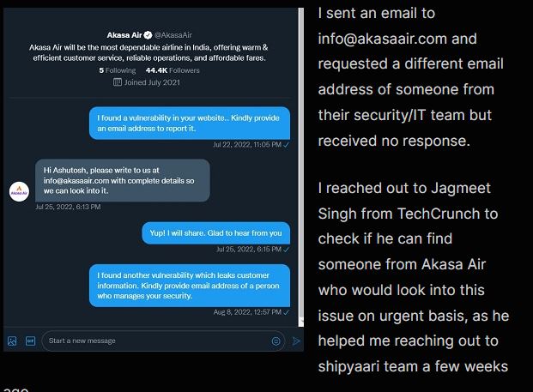Click the calendar icon beside Joined July 2021
533x392 pixels.
pos(118,82)
